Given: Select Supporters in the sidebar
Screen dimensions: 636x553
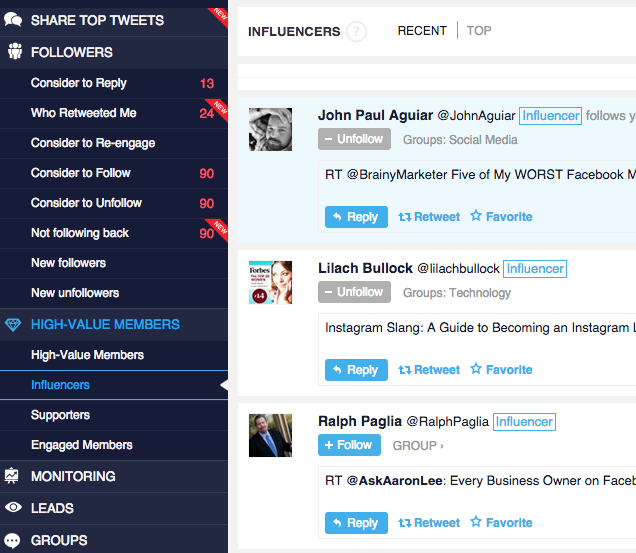Looking at the screenshot, I should [x=114, y=415].
